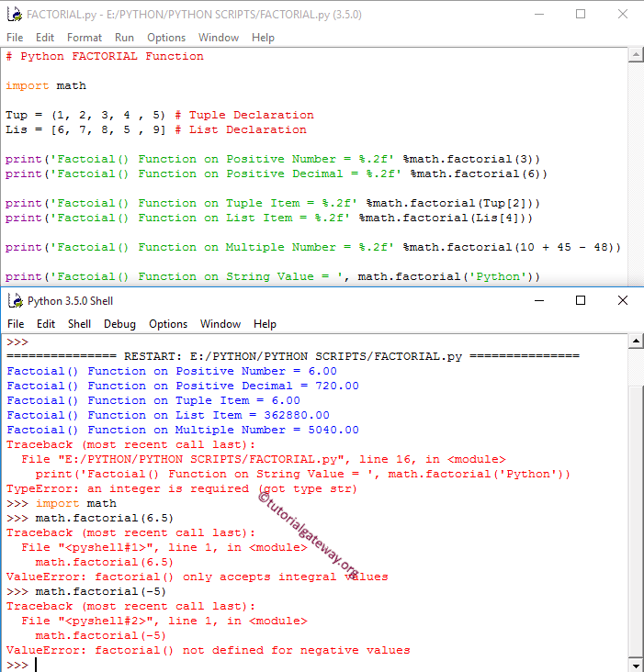Click the print line with math.factorial(6)
The width and height of the screenshot is (644, 672).
tap(277, 174)
